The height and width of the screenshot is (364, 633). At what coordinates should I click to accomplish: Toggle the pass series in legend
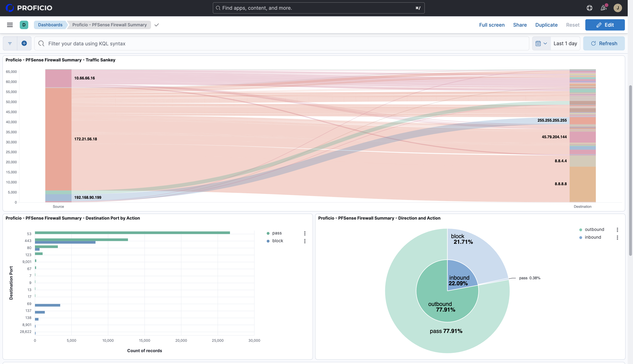(x=277, y=233)
